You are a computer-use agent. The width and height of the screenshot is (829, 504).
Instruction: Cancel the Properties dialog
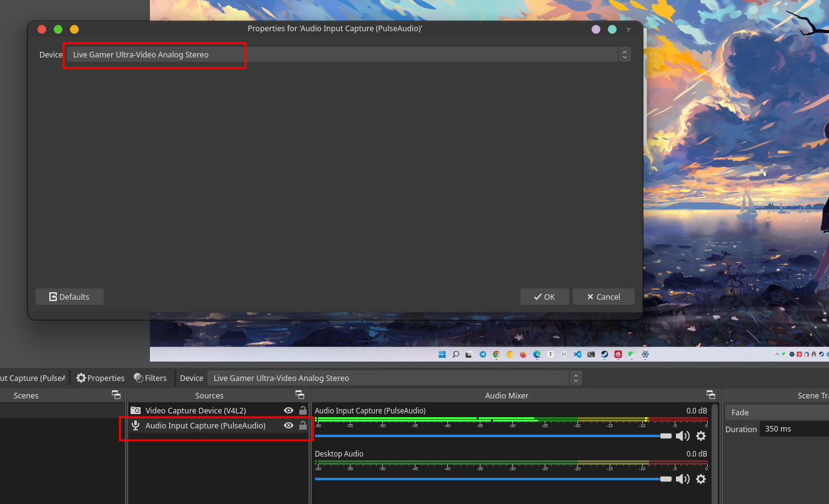click(603, 297)
